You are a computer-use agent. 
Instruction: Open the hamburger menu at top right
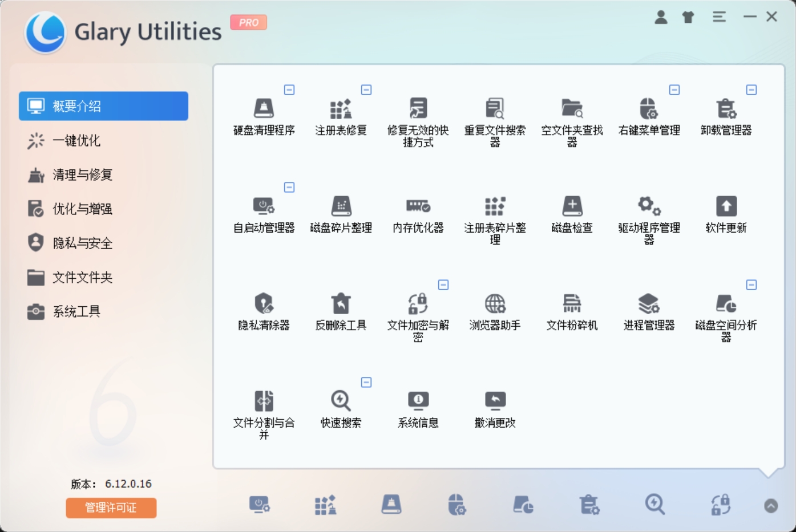coord(719,17)
